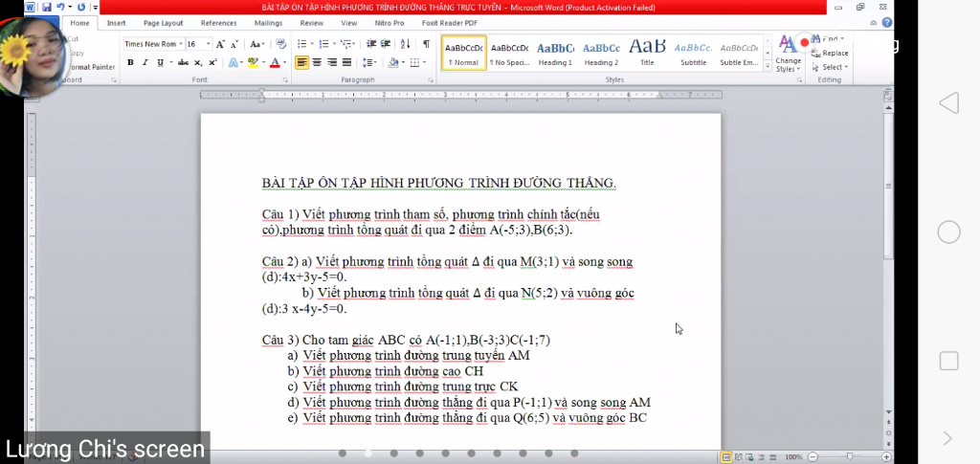Adjust the zoom slider handle
The image size is (980, 464).
pyautogui.click(x=850, y=457)
